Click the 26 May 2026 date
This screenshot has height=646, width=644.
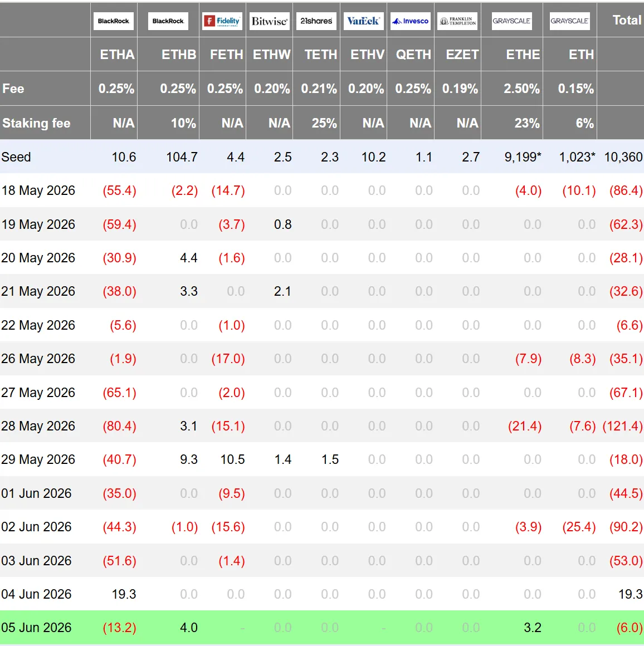pos(38,359)
